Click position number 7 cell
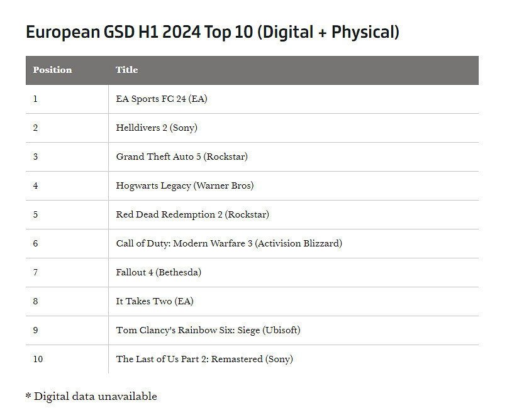This screenshot has width=517, height=420. (x=35, y=273)
